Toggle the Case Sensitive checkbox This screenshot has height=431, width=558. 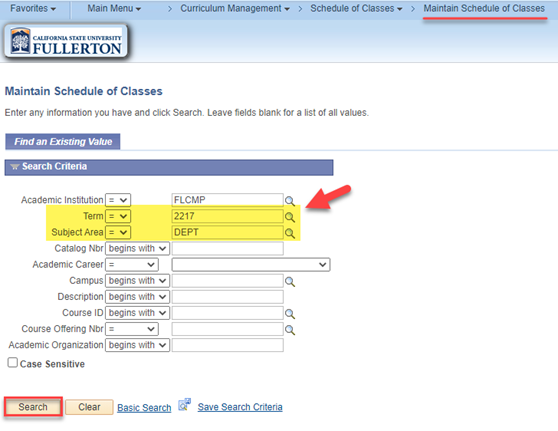click(12, 363)
